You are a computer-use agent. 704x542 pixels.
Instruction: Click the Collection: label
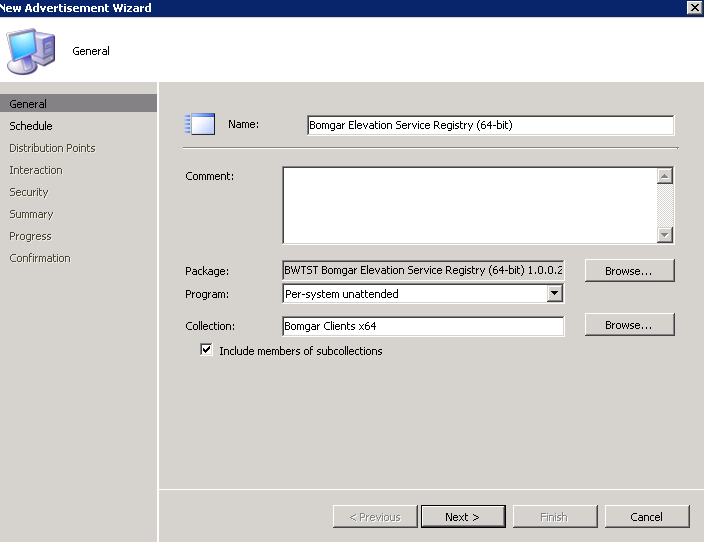[210, 326]
